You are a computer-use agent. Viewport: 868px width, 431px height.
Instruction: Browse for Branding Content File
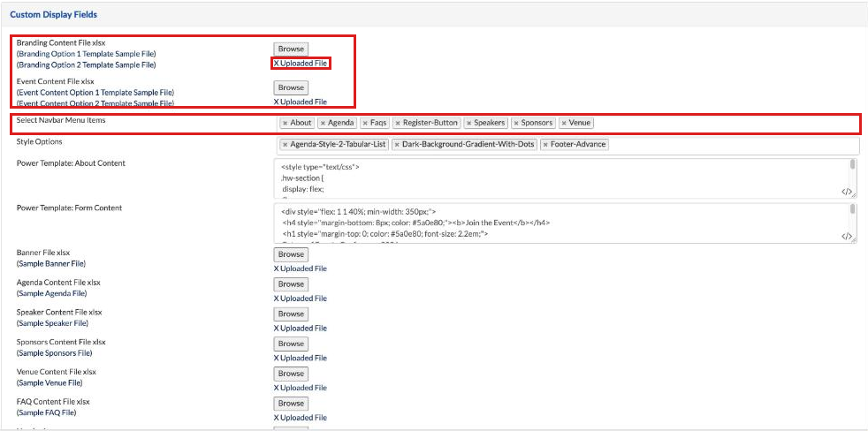pos(291,49)
